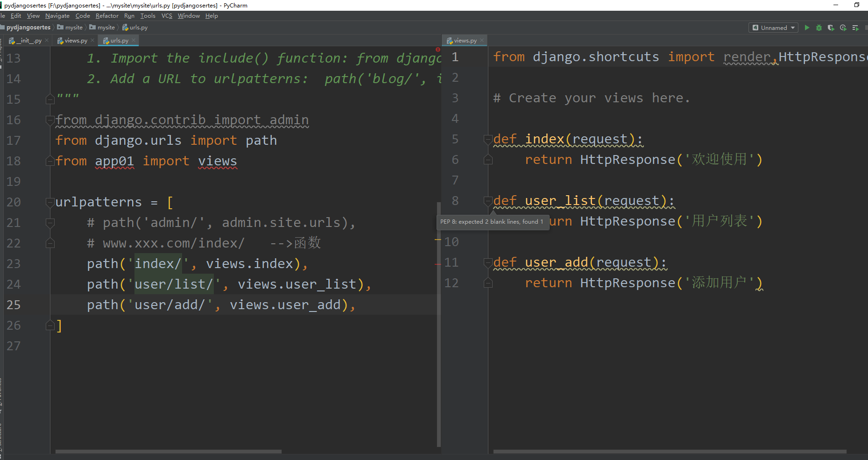Screen dimensions: 868x460
Task: Collapse the def user_list function fold
Action: click(488, 201)
